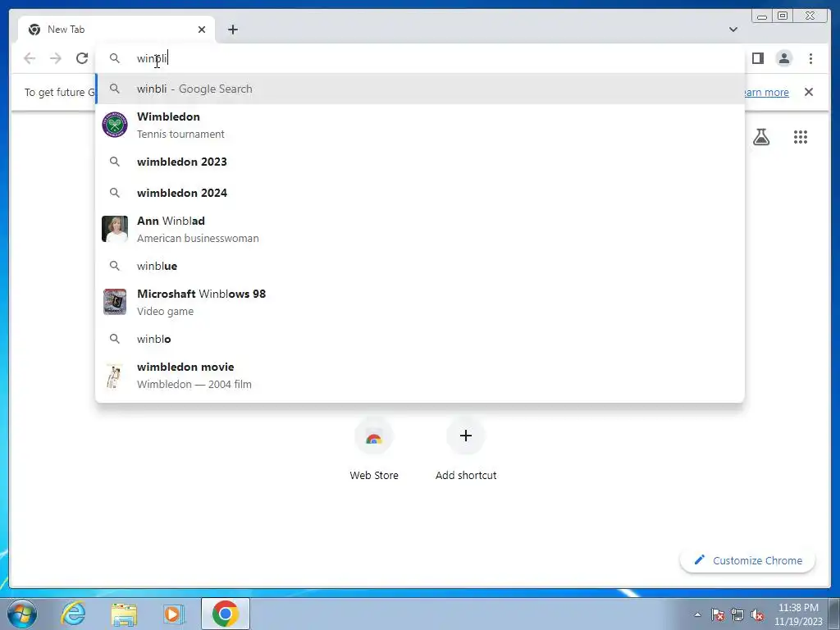Viewport: 840px width, 630px height.
Task: Open Chrome's three-dot menu
Action: pyautogui.click(x=810, y=58)
